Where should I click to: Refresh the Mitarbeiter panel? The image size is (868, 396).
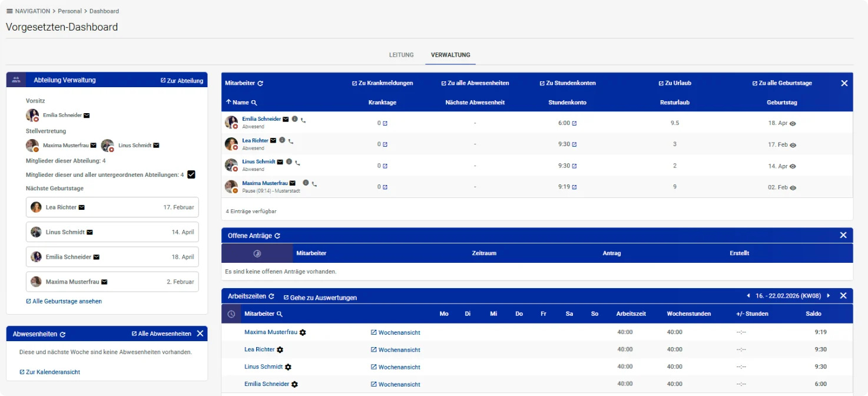pos(260,84)
